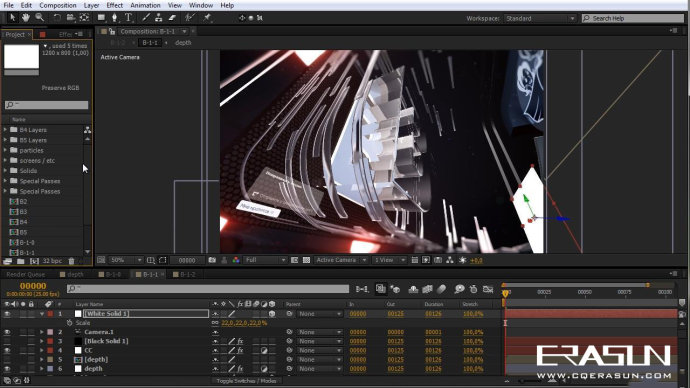Expand the Camera.1 layer properties
Screen dimensions: 690x388
point(42,332)
